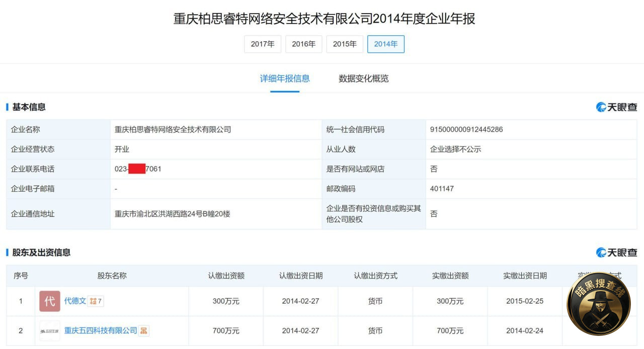Open the orange relation badge with 7
The width and height of the screenshot is (644, 349).
pyautogui.click(x=96, y=301)
